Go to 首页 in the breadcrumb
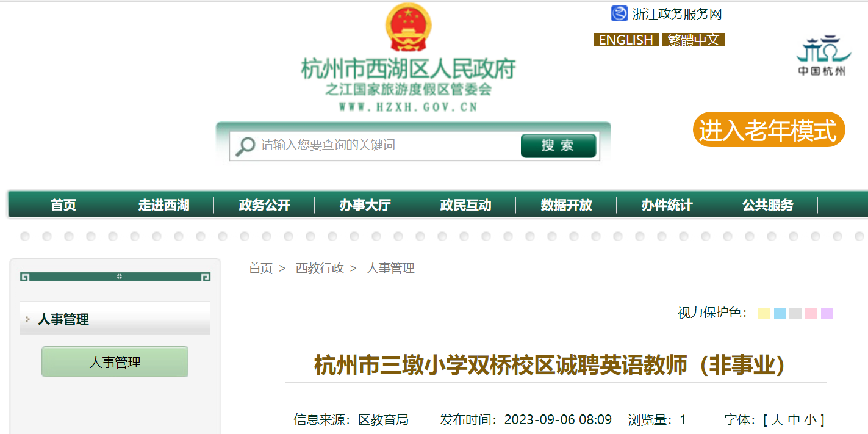 tap(260, 268)
